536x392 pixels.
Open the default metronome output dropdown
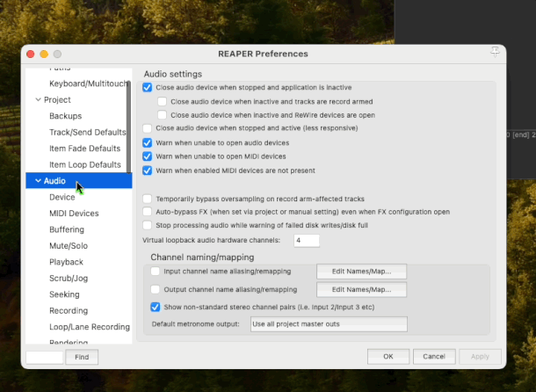[329, 324]
